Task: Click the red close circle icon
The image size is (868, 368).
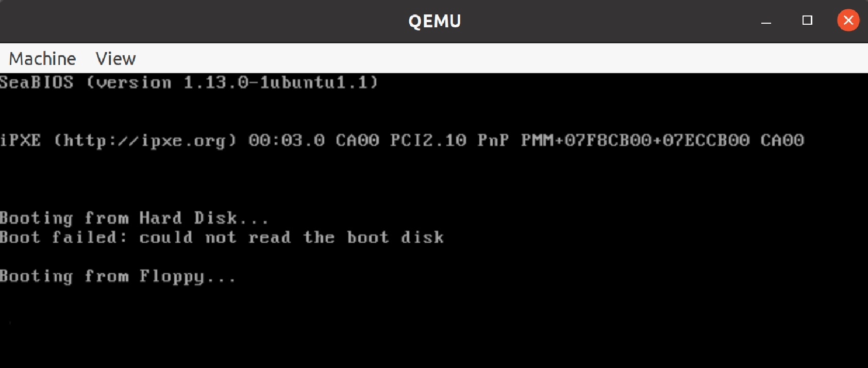Action: pyautogui.click(x=848, y=21)
